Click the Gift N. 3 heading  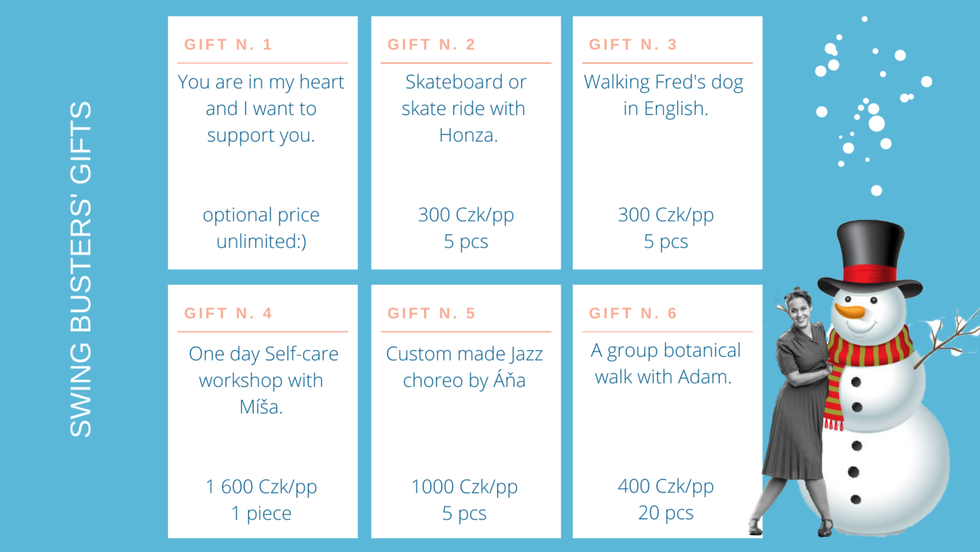pyautogui.click(x=633, y=45)
